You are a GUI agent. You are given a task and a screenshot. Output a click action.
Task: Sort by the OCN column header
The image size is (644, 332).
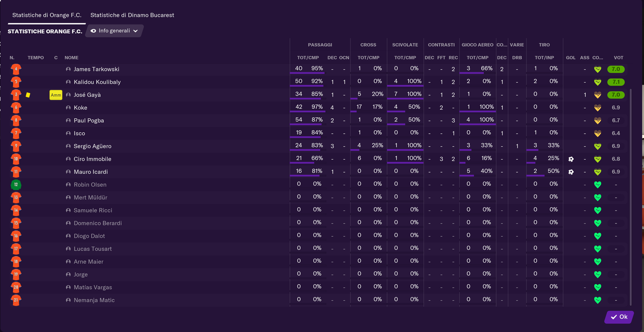pos(344,58)
